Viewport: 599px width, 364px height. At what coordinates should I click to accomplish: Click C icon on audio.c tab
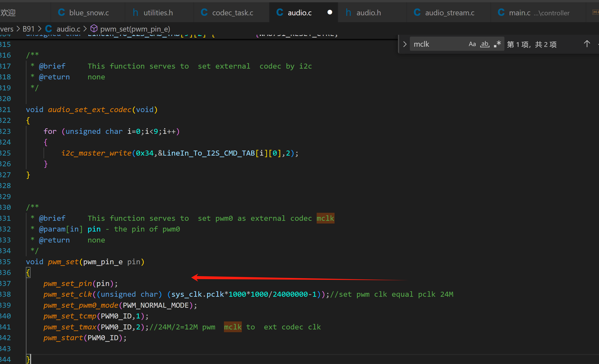pyautogui.click(x=280, y=12)
